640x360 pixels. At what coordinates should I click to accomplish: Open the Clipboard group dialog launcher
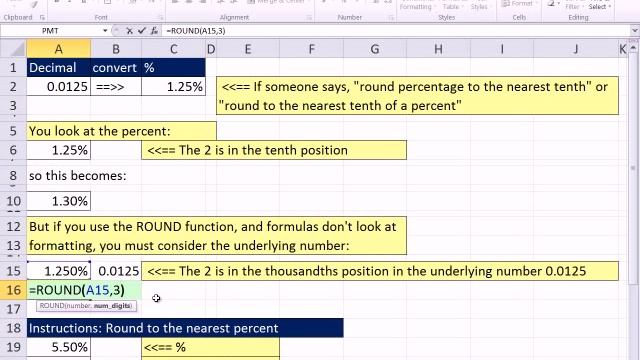pos(42,18)
